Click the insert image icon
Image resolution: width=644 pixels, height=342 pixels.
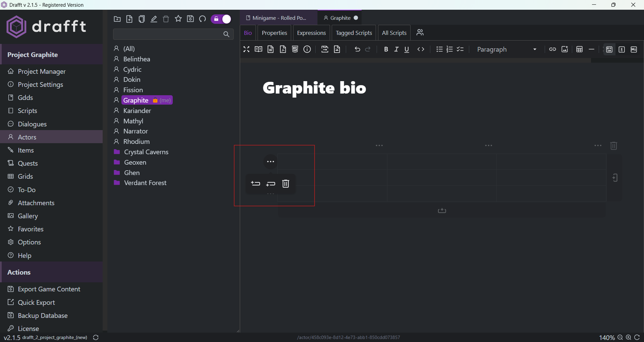click(565, 49)
